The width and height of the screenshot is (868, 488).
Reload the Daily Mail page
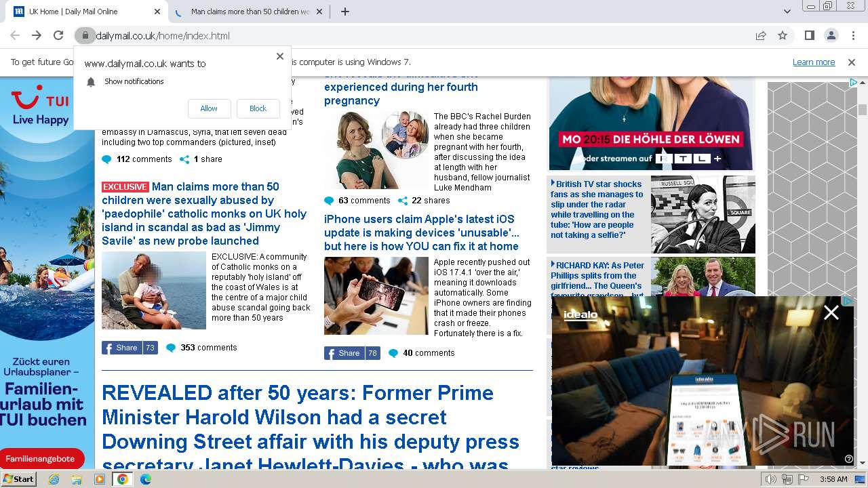[x=58, y=35]
